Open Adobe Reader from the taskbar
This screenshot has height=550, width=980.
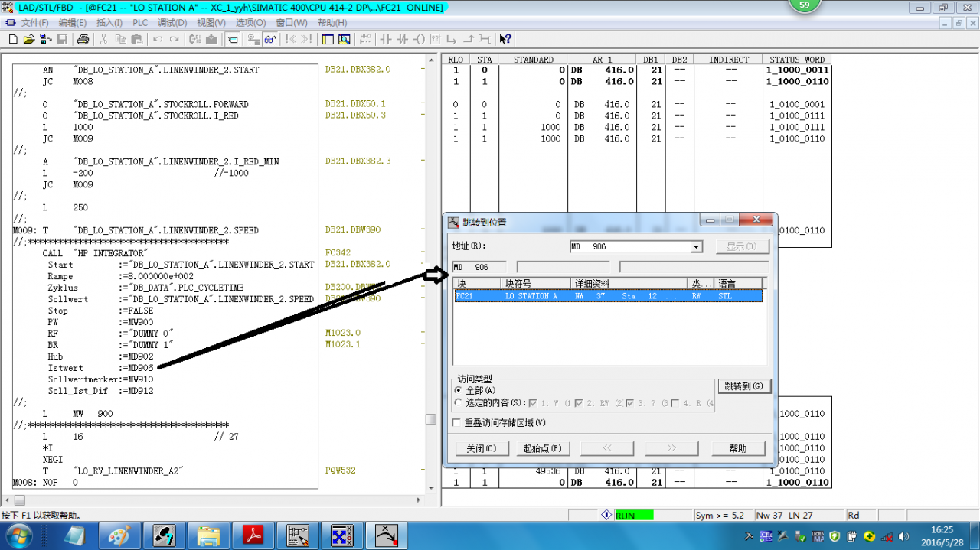click(253, 535)
